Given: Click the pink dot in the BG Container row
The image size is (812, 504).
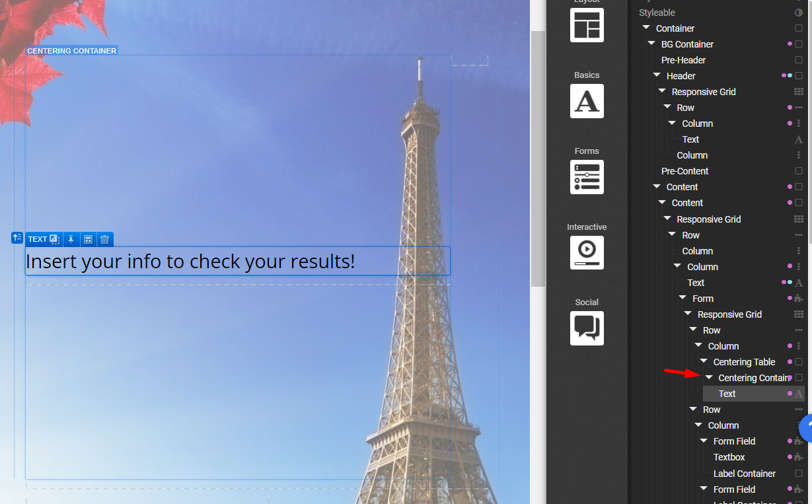Looking at the screenshot, I should click(x=790, y=44).
